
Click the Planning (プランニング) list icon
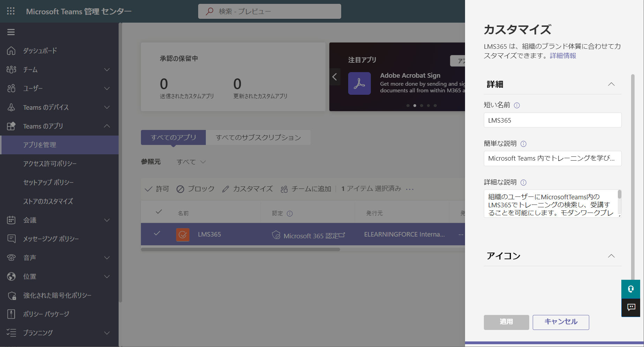click(11, 333)
